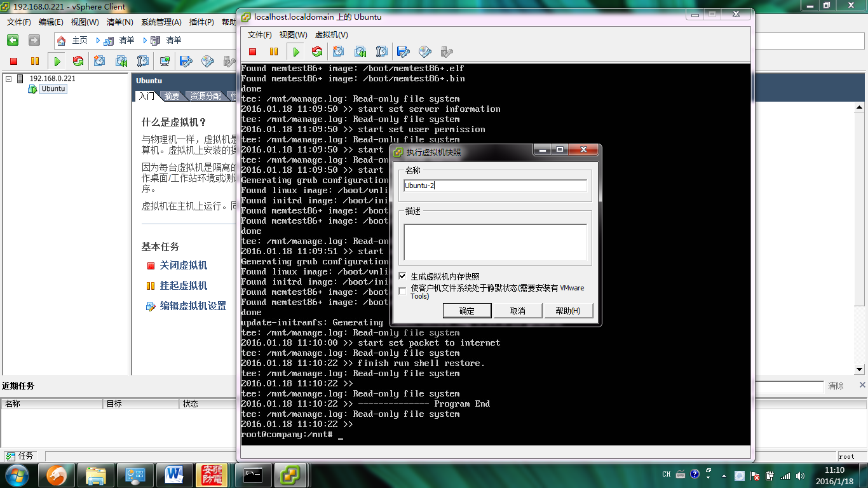The width and height of the screenshot is (868, 488).
Task: Show hidden system tray icons arrow
Action: coord(724,475)
